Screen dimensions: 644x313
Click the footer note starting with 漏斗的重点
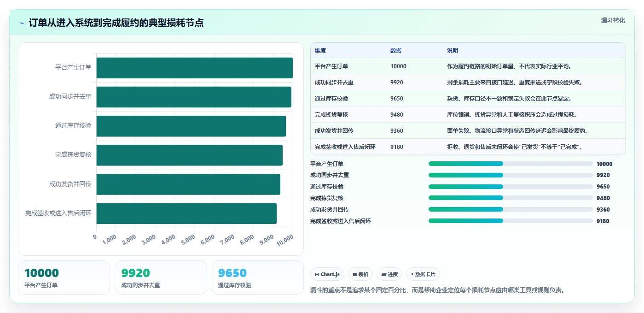[x=437, y=290]
